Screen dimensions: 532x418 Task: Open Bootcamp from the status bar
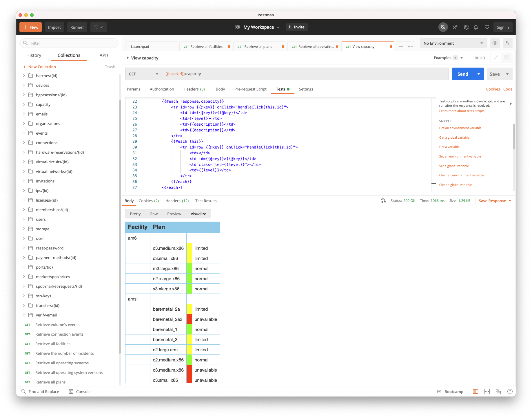point(450,392)
